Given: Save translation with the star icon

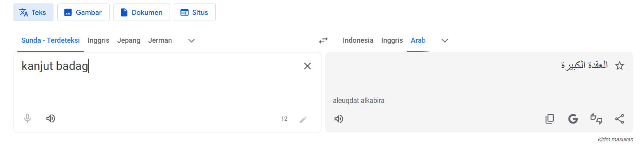Looking at the screenshot, I should [x=620, y=66].
